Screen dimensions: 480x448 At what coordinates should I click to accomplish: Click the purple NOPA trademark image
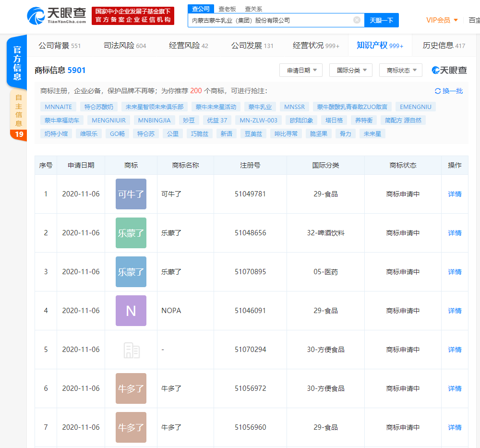[x=131, y=311]
